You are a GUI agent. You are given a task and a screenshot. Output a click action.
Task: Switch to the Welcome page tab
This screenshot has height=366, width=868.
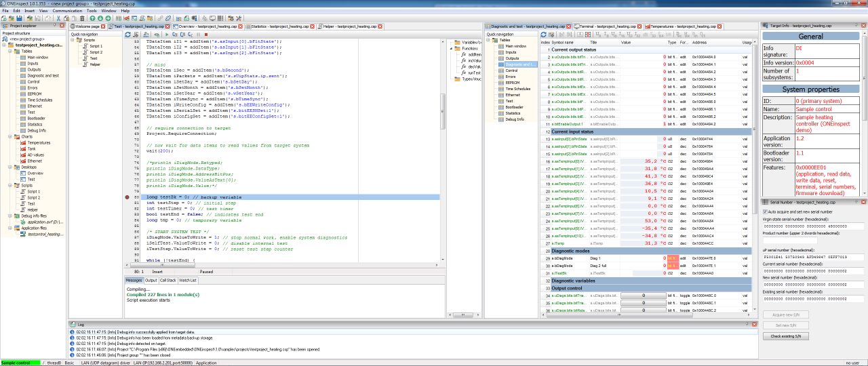pos(87,26)
